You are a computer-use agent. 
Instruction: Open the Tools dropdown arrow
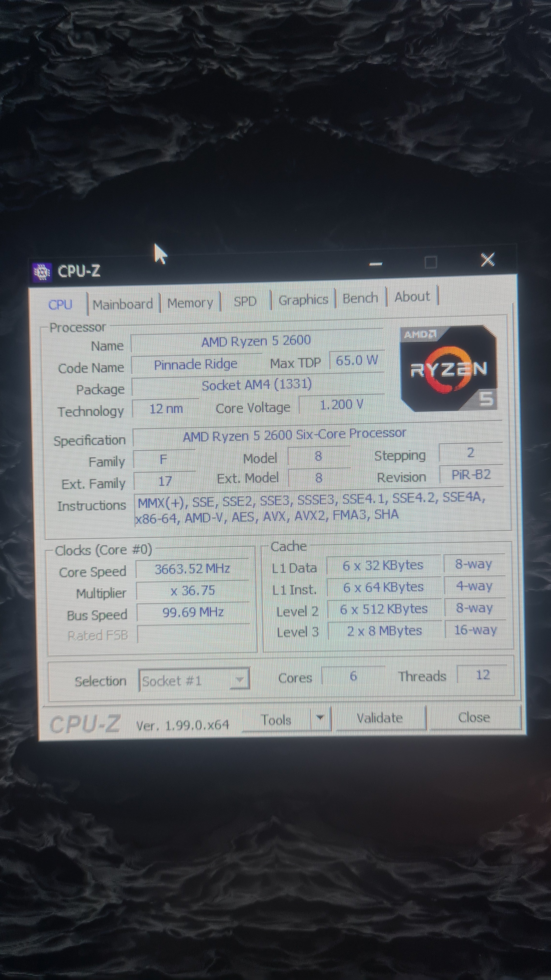point(320,717)
